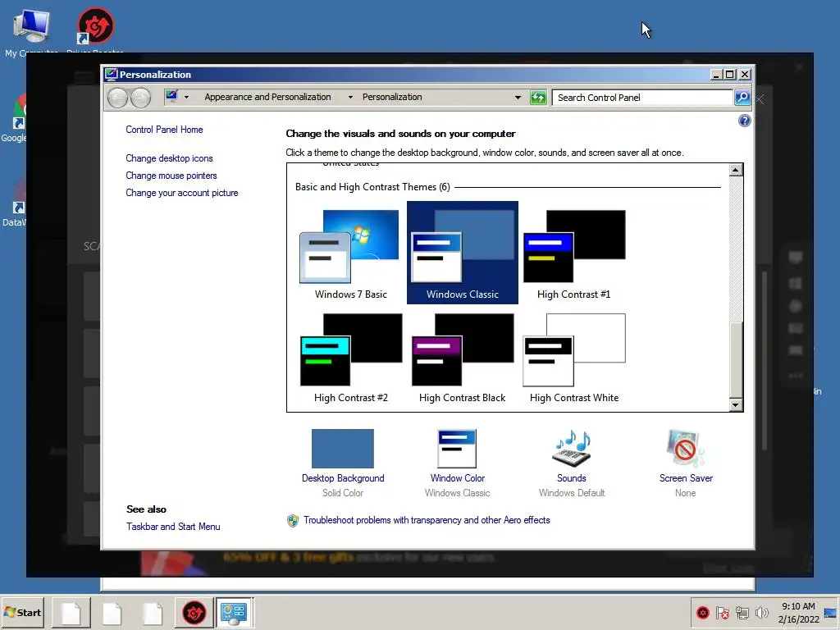Maximize the Personalization window
The image size is (840, 630).
click(729, 75)
